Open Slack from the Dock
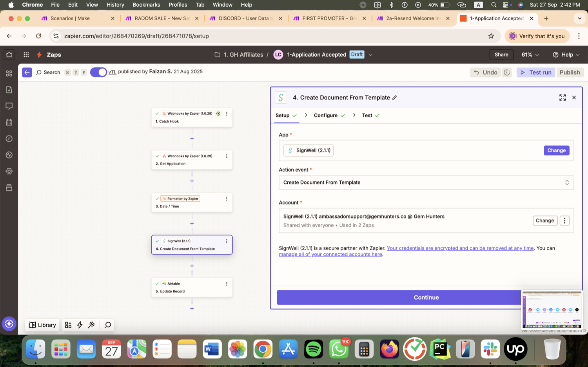 [490, 349]
